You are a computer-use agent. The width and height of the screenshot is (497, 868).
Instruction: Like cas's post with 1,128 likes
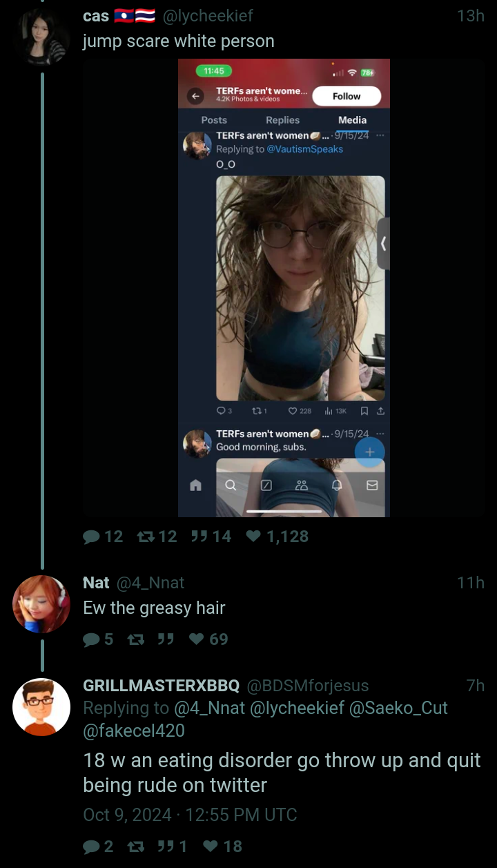(277, 537)
